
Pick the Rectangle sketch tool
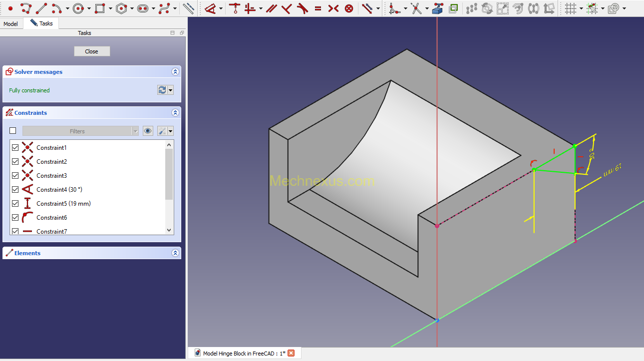(x=99, y=8)
